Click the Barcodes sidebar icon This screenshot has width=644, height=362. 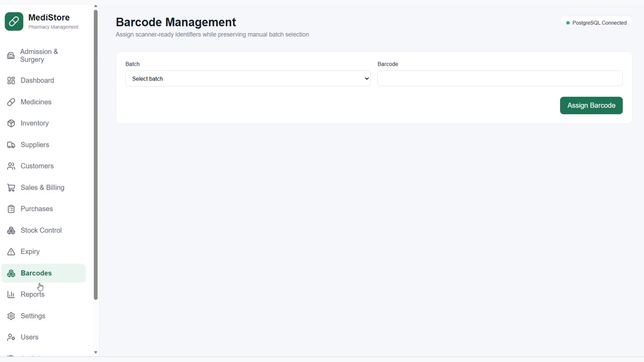tap(11, 273)
